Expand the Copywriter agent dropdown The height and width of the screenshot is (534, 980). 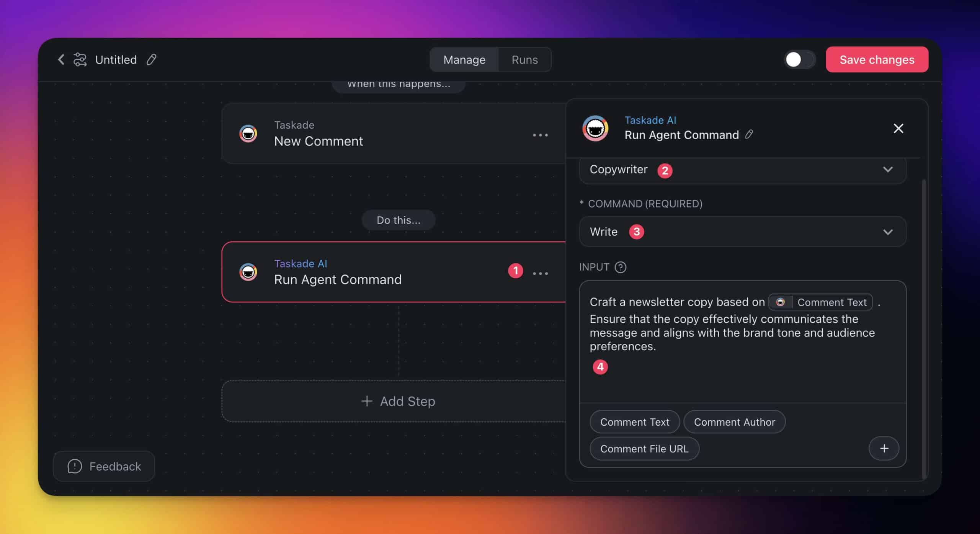pos(887,170)
